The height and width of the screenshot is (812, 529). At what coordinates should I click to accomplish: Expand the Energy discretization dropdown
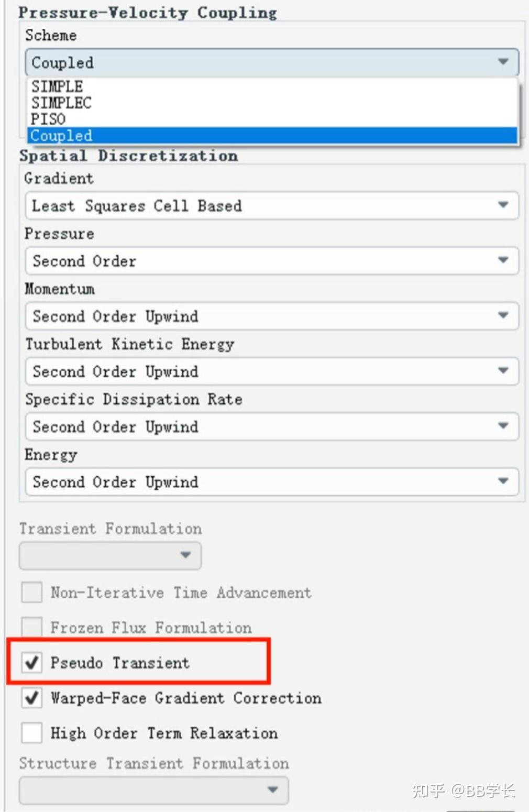(271, 481)
